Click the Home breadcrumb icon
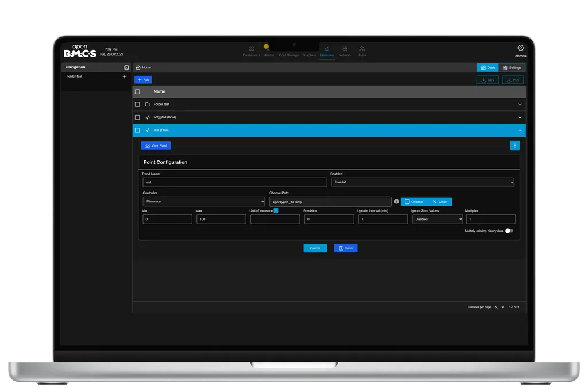The width and height of the screenshot is (588, 388). coord(138,68)
